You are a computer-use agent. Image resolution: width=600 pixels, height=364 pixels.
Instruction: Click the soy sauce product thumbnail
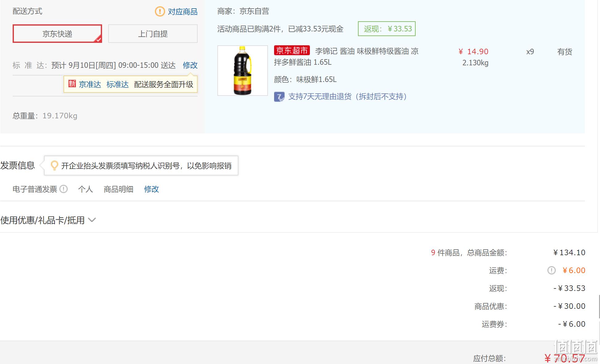[243, 71]
